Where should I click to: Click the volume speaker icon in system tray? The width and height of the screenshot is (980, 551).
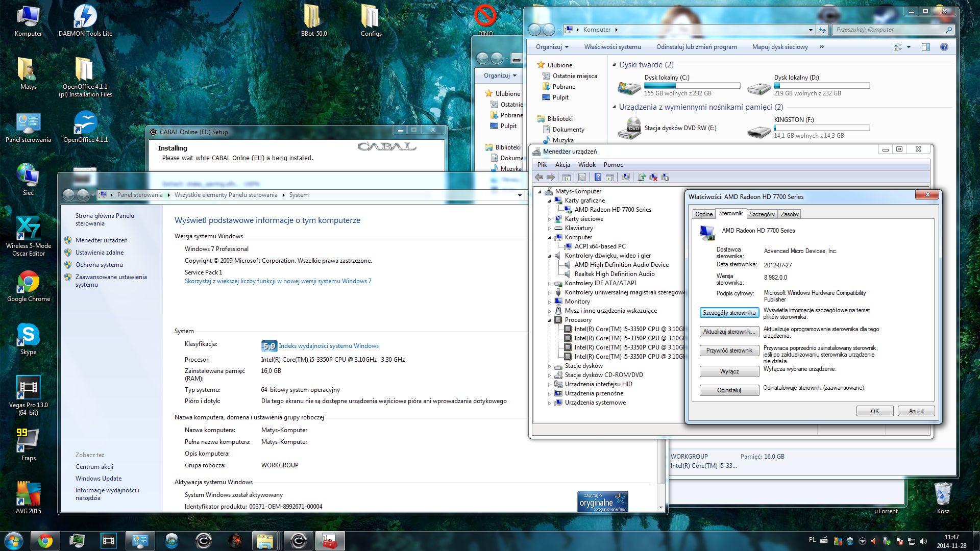pos(923,541)
